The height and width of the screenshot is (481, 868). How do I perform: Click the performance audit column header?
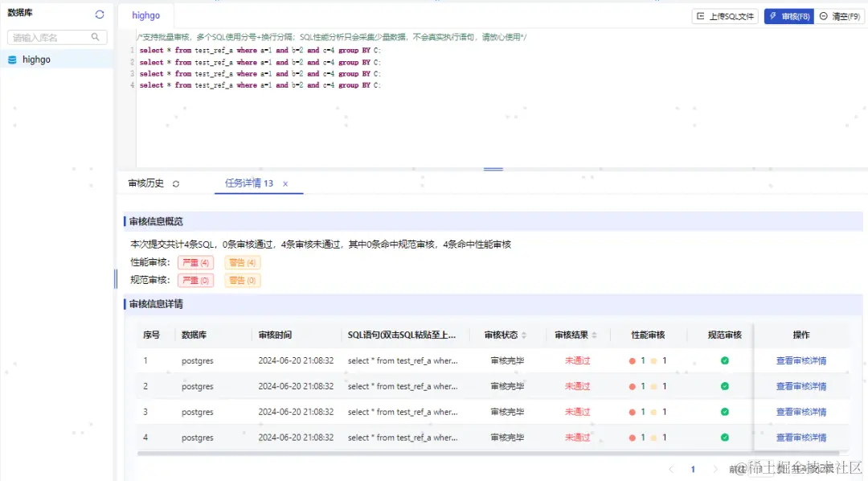pos(649,335)
